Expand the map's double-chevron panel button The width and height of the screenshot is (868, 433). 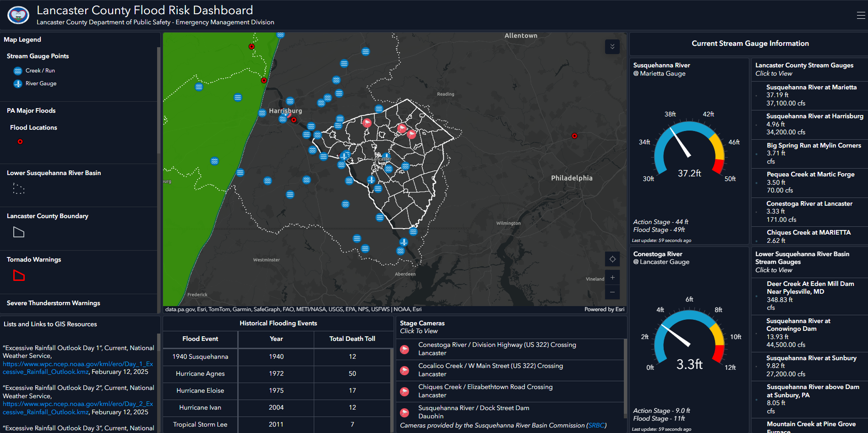coord(612,47)
